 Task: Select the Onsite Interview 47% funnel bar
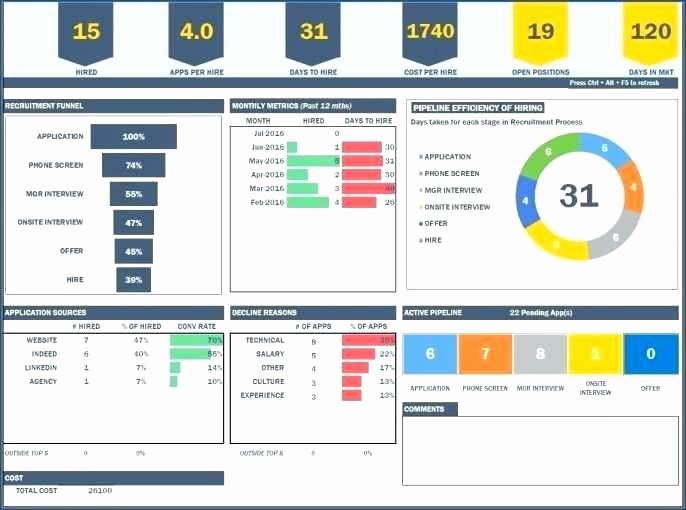[134, 223]
